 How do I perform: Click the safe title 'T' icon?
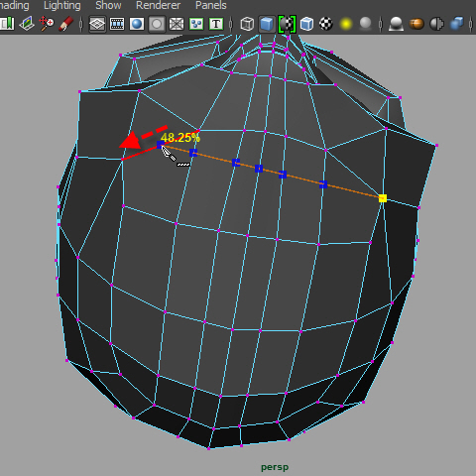click(216, 24)
